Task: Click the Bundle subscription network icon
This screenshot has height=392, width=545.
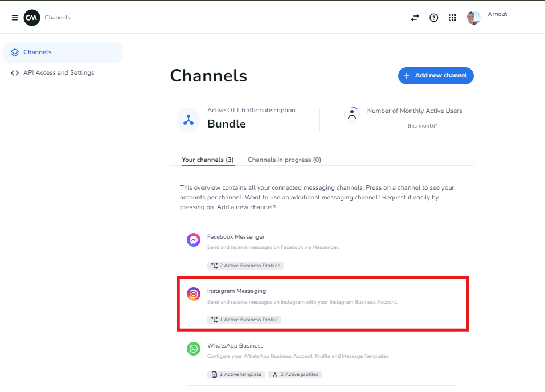Action: click(189, 120)
